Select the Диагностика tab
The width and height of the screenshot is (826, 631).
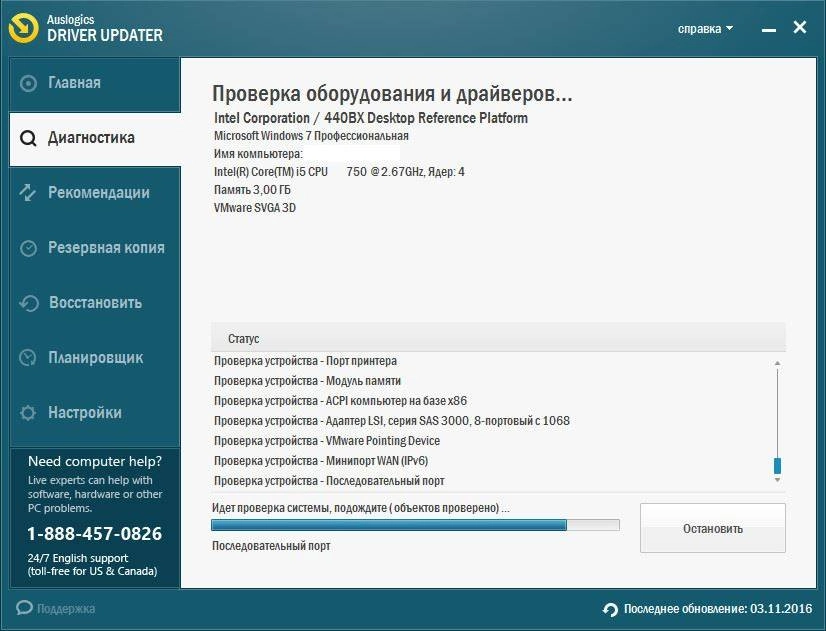click(x=95, y=139)
